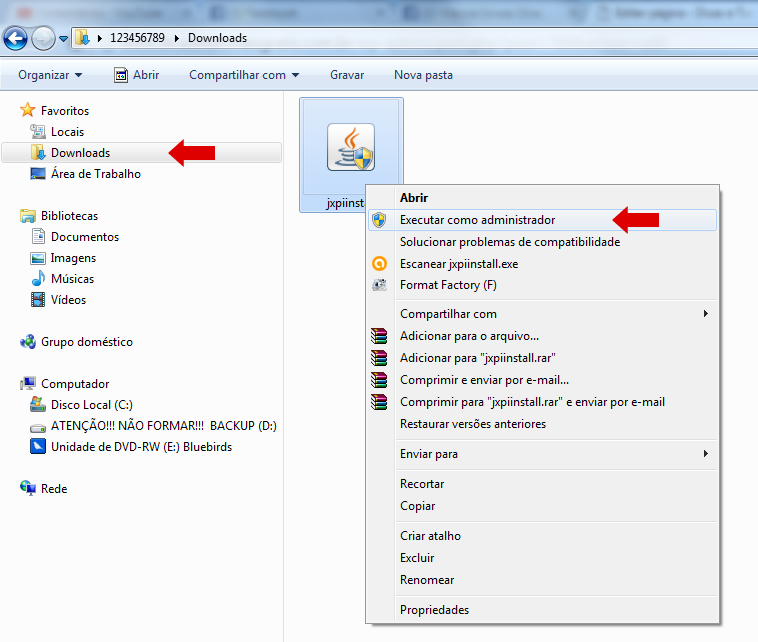Select Favoritos star icon in sidebar
The width and height of the screenshot is (758, 642).
28,110
